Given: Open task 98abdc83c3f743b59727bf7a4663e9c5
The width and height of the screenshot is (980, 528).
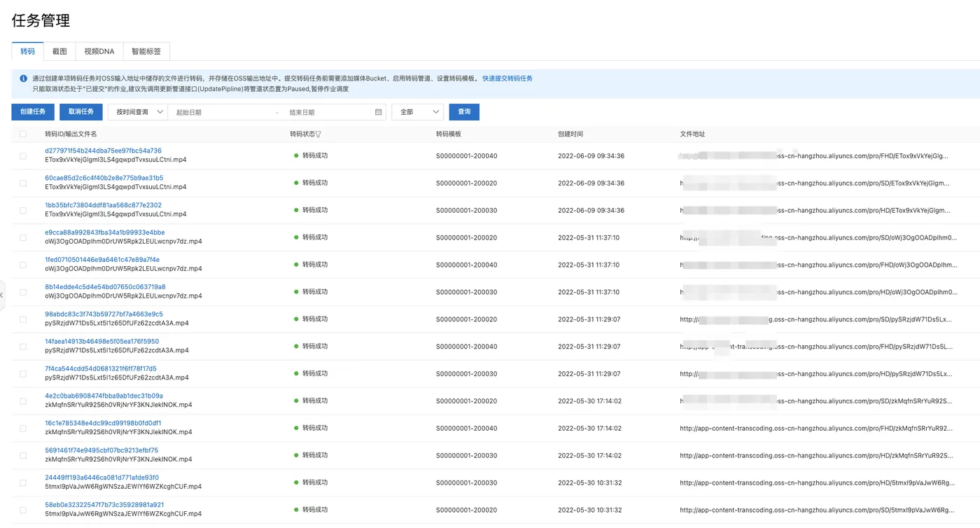Looking at the screenshot, I should tap(104, 314).
